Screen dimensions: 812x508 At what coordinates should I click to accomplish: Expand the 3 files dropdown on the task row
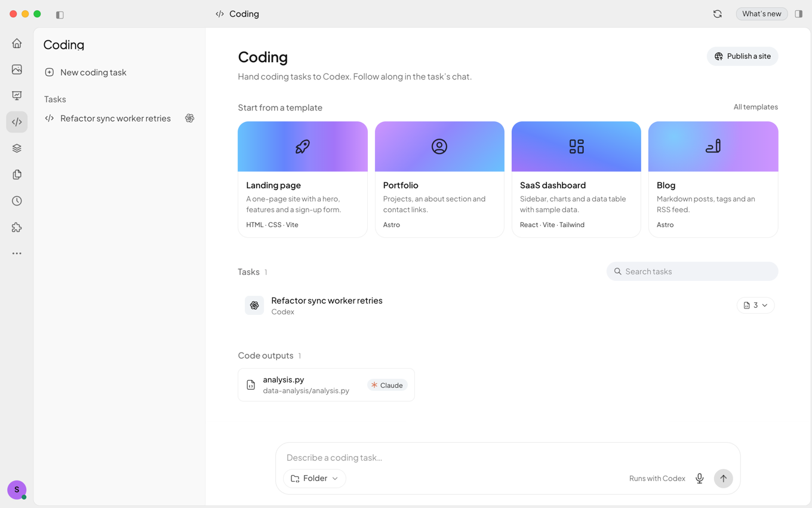(x=755, y=305)
